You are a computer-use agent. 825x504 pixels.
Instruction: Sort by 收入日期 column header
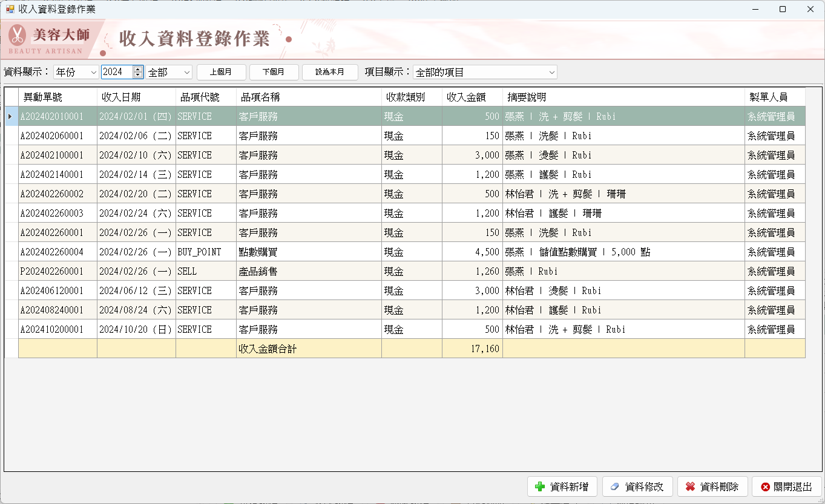coord(136,97)
